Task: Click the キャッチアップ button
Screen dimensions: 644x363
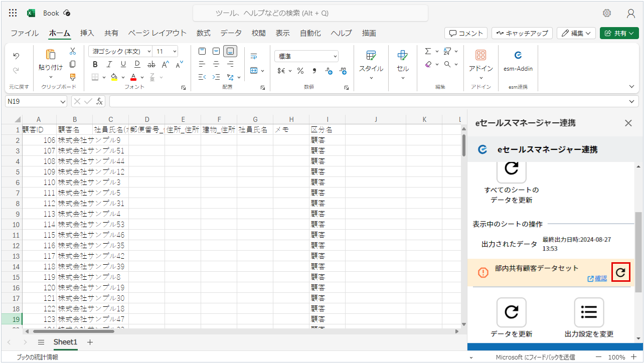Action: [x=522, y=33]
